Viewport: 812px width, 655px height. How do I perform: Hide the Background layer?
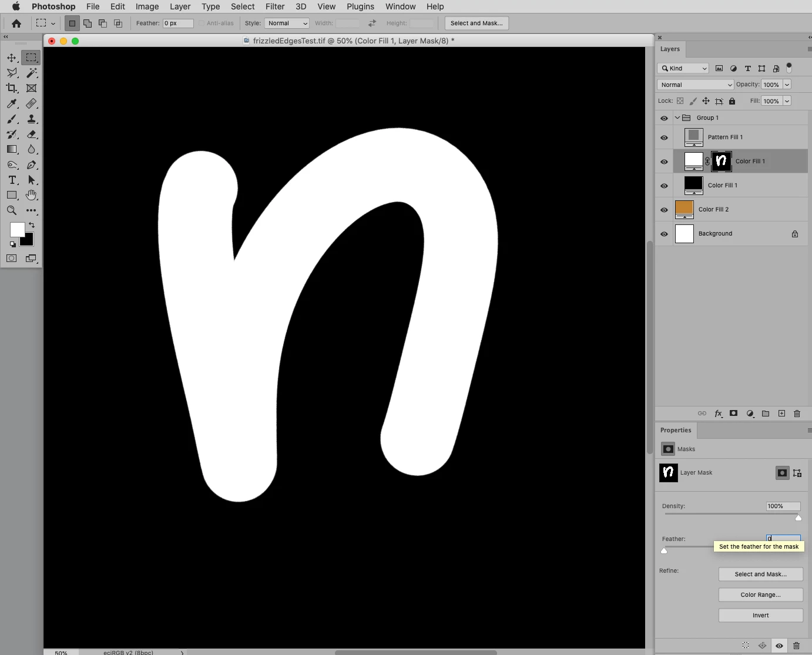coord(664,234)
